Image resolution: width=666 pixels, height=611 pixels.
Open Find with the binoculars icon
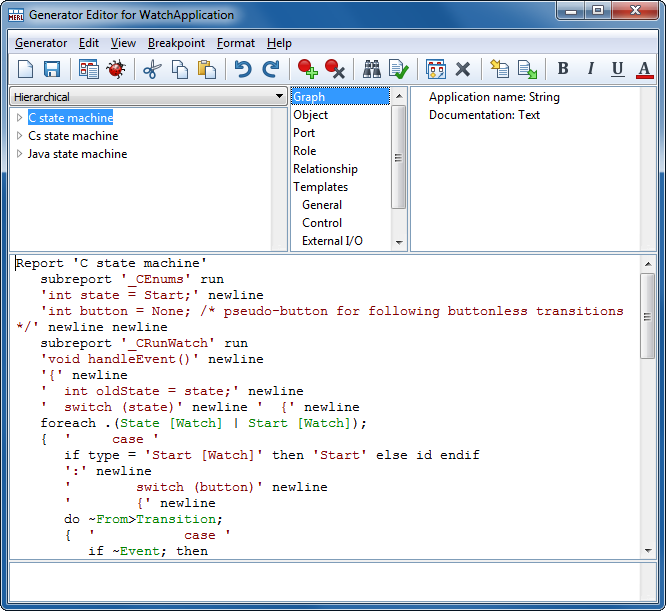coord(372,69)
